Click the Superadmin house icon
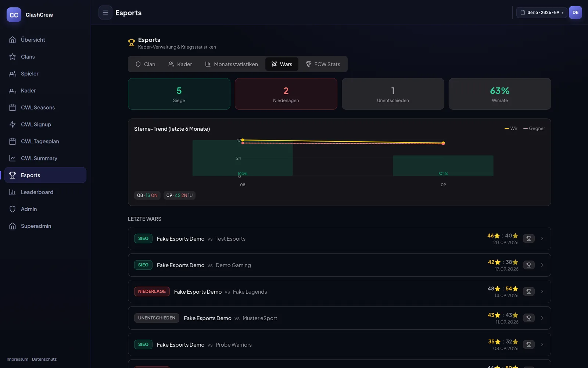 click(x=12, y=226)
